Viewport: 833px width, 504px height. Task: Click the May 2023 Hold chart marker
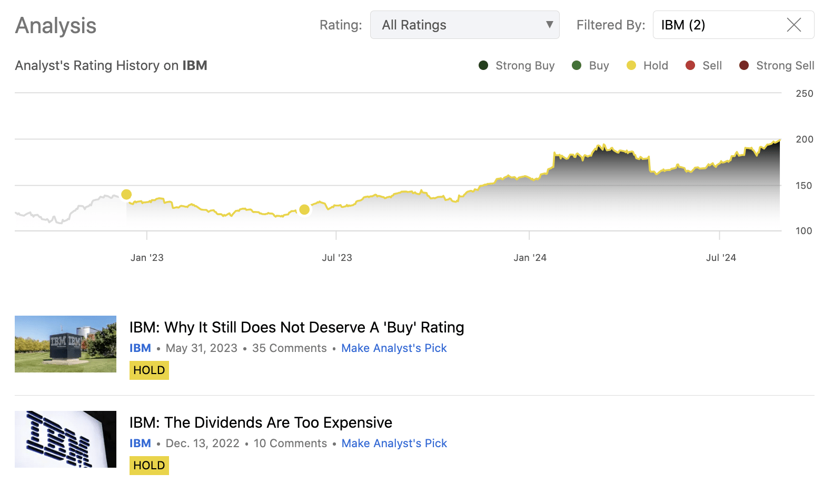pyautogui.click(x=304, y=210)
